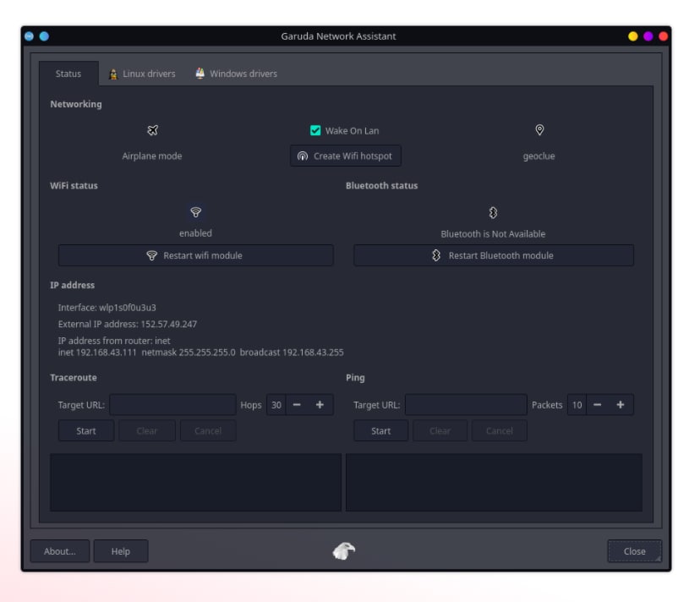Click Create Wifi hotspot button
Screen dimensions: 700x602
pyautogui.click(x=346, y=156)
